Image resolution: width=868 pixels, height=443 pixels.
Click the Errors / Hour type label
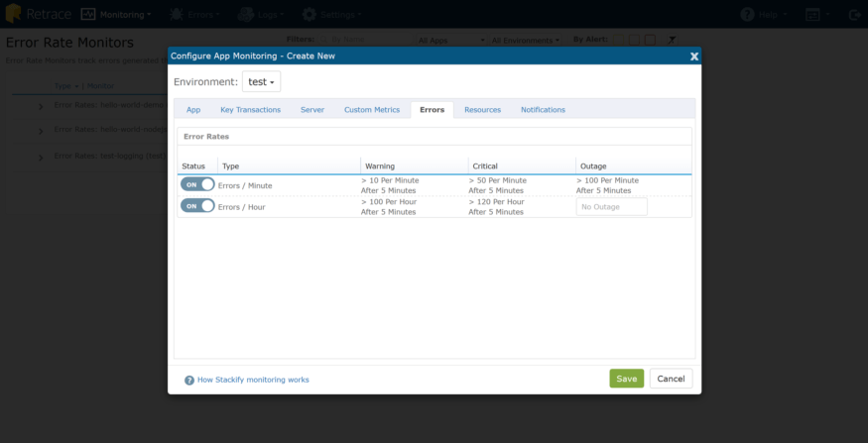click(241, 207)
